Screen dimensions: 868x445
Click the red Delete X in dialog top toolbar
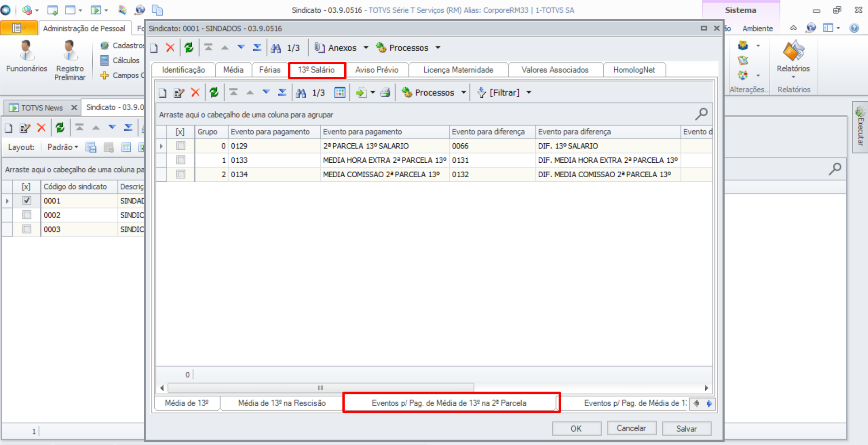coord(170,47)
